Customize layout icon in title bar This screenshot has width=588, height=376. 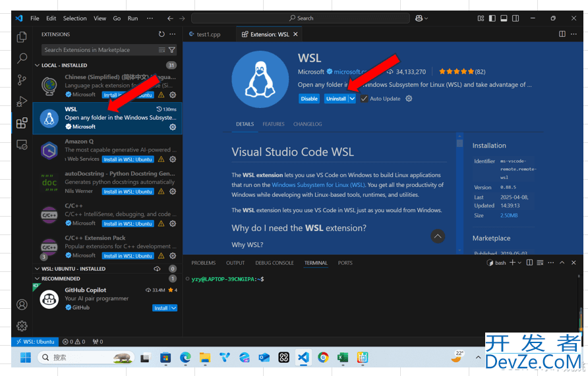(x=481, y=18)
